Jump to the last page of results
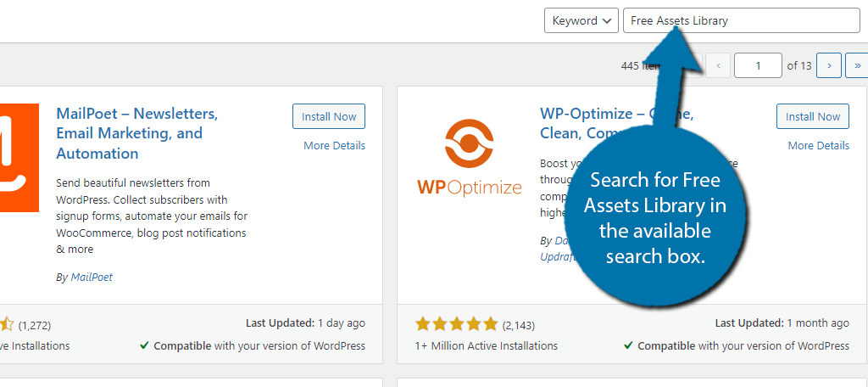 pos(858,65)
